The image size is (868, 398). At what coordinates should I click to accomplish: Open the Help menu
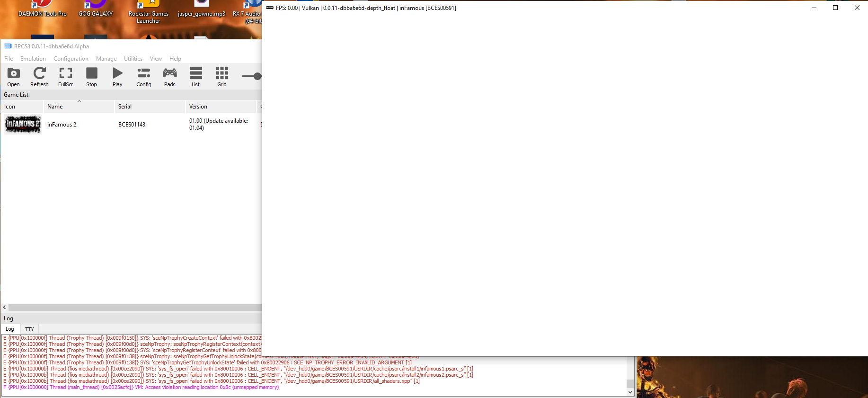pos(175,59)
